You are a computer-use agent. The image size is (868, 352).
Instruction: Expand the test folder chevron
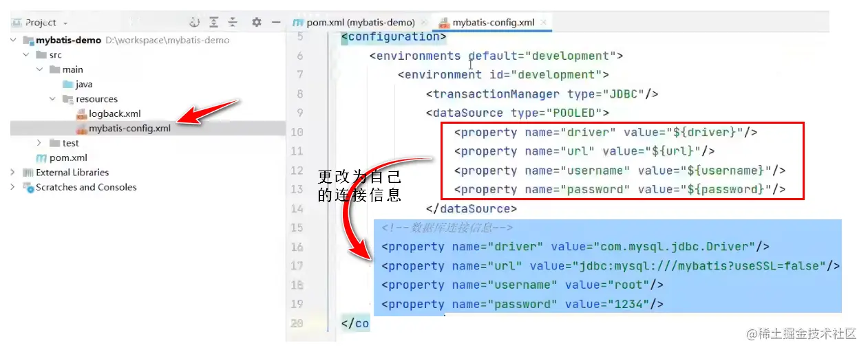pos(40,143)
